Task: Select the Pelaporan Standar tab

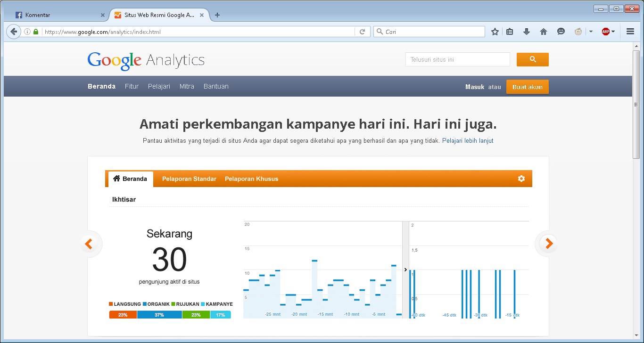Action: pos(189,179)
